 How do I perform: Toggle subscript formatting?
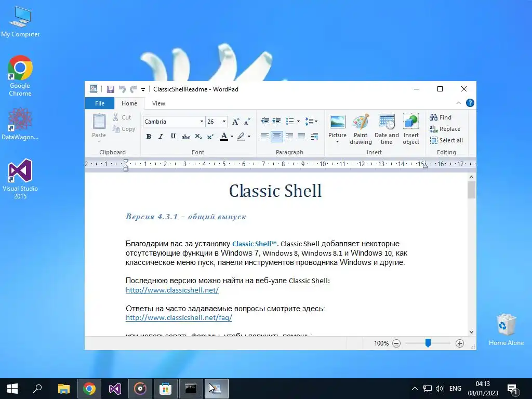pos(198,137)
